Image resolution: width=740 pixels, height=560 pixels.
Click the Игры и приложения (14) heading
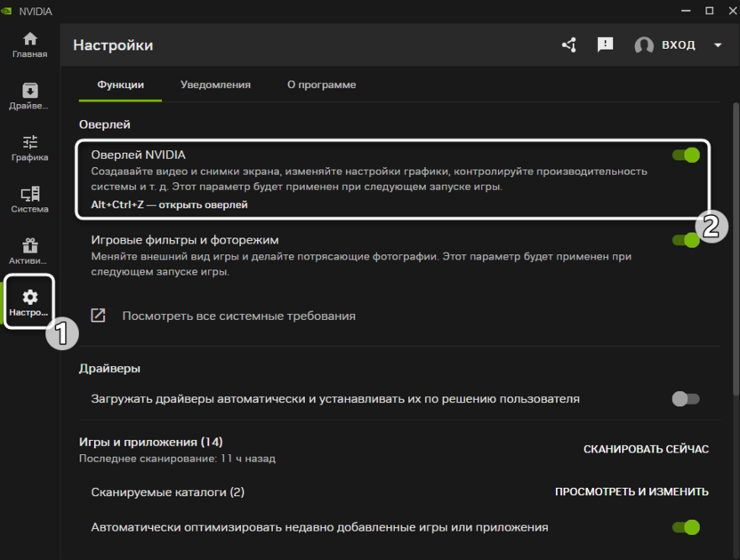point(151,442)
